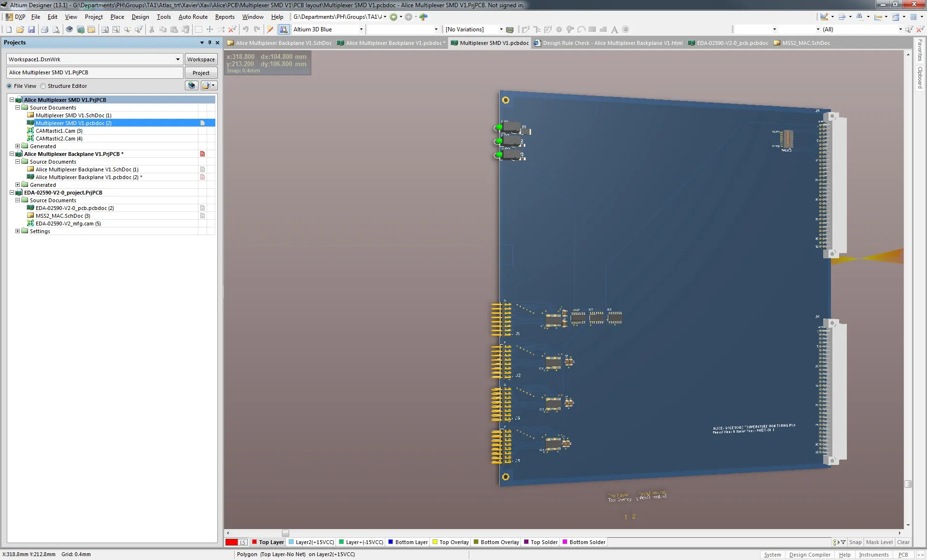The width and height of the screenshot is (927, 560).
Task: Select CAMtastic1.Cam in project tree
Action: 59,131
